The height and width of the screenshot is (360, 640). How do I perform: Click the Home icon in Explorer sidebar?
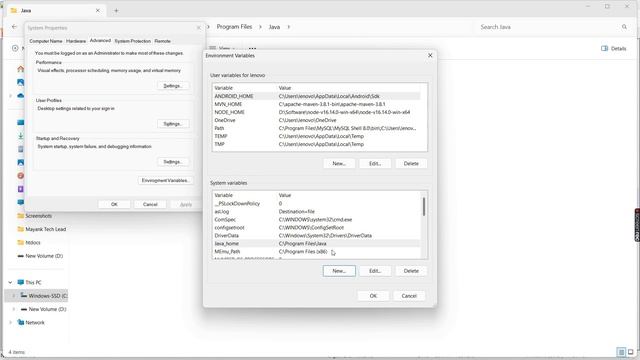click(20, 69)
